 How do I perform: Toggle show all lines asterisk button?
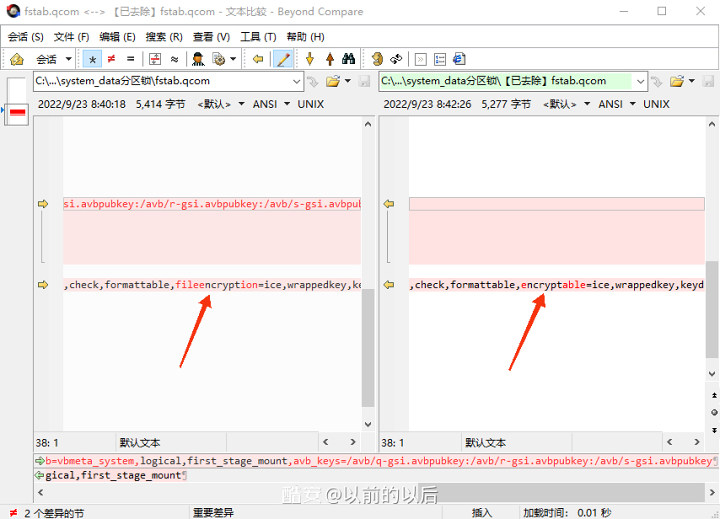click(x=92, y=59)
